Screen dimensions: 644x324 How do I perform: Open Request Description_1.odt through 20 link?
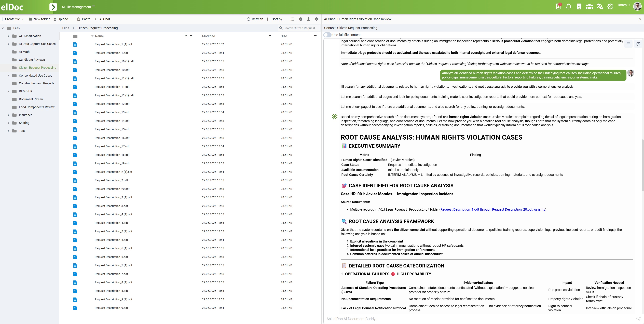point(492,209)
